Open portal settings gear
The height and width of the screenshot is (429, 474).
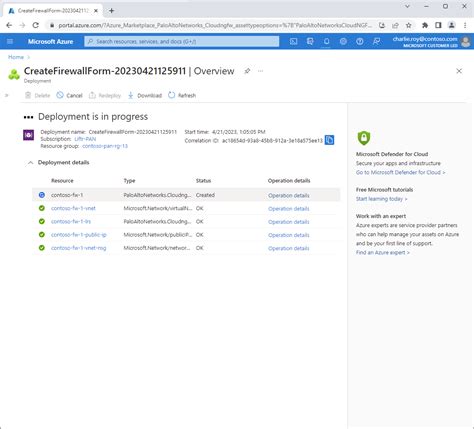tap(343, 41)
